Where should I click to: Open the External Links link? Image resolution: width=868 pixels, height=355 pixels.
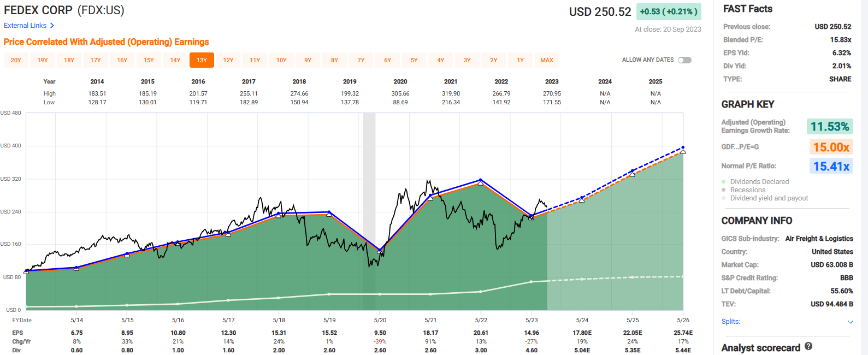point(25,26)
